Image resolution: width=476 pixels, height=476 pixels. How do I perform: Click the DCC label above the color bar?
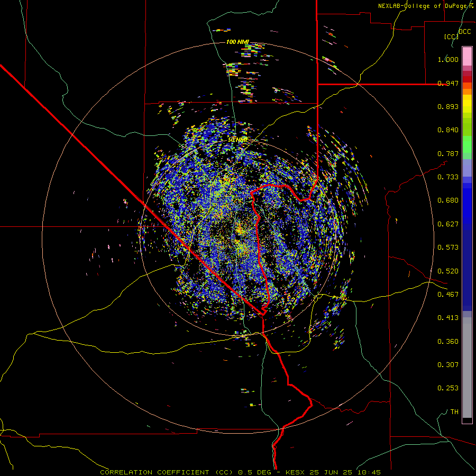point(464,31)
